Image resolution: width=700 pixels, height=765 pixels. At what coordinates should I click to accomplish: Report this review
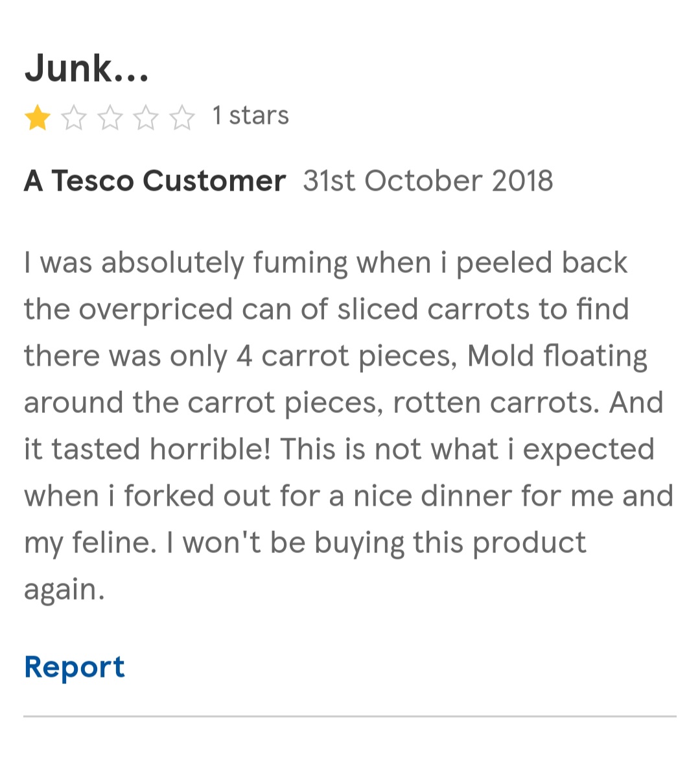click(75, 668)
